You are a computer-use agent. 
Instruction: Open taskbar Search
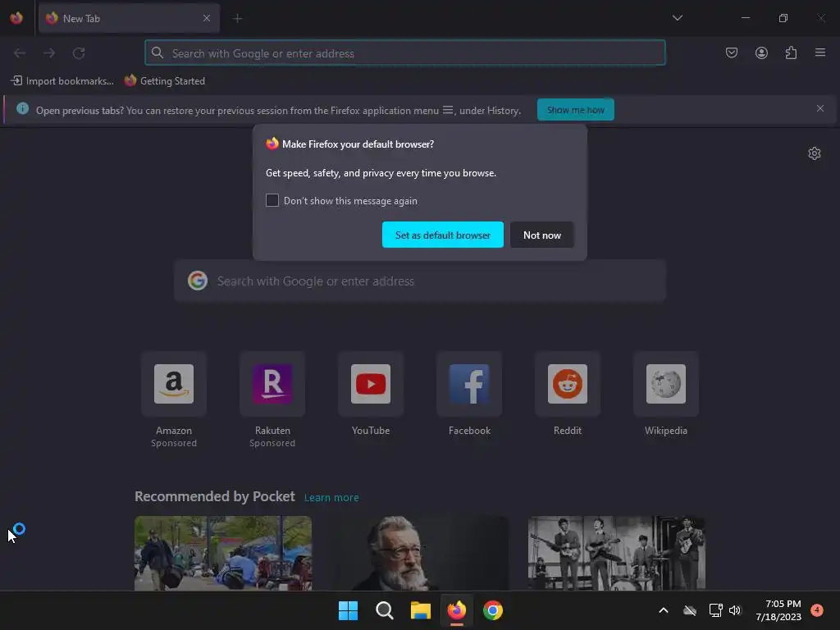pyautogui.click(x=384, y=610)
